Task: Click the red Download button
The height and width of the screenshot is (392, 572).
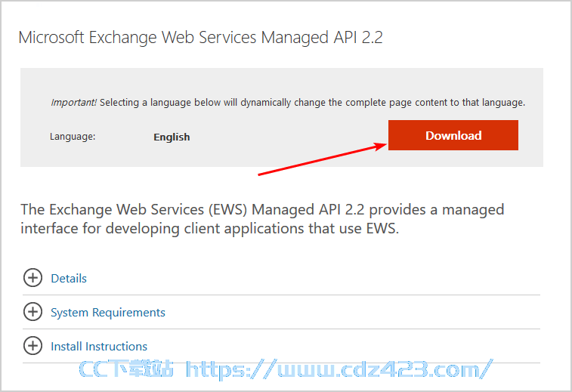Action: pyautogui.click(x=453, y=135)
